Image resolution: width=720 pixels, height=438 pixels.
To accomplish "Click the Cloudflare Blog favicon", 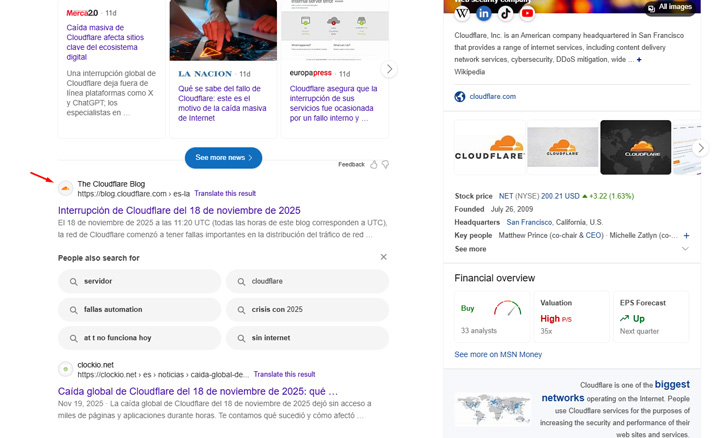I will click(66, 188).
